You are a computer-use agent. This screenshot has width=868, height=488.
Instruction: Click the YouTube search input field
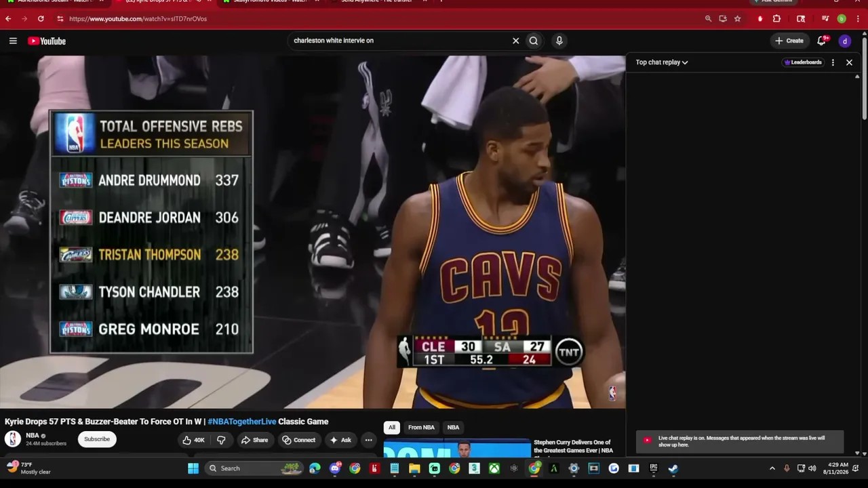[x=400, y=41]
